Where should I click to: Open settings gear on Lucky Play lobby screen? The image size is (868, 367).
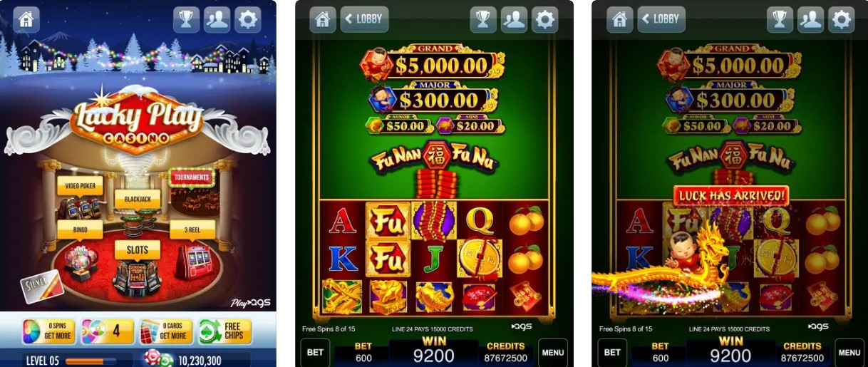(x=248, y=19)
